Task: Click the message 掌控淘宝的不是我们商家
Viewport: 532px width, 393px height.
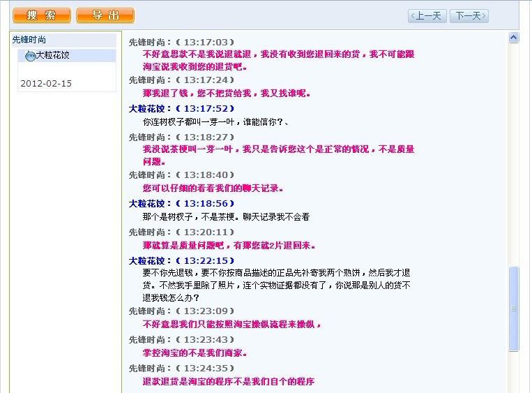Action: (195, 353)
